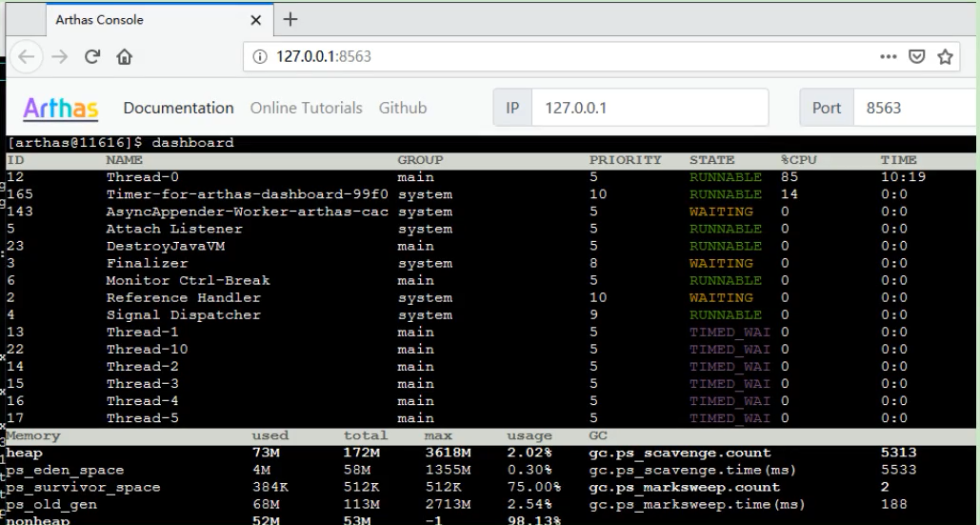The height and width of the screenshot is (525, 980).
Task: Click the %CPU column header
Action: tap(799, 160)
